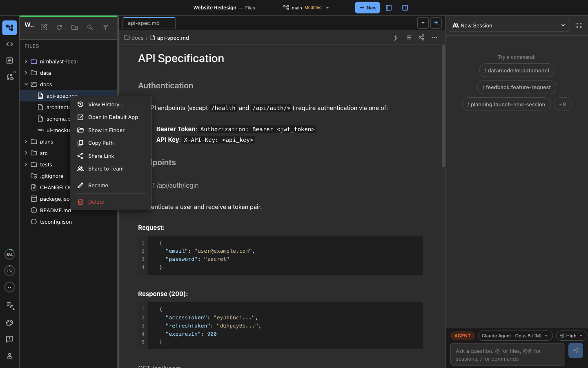Open the clipboard tasks icon in sidebar
588x368 pixels.
[x=9, y=61]
